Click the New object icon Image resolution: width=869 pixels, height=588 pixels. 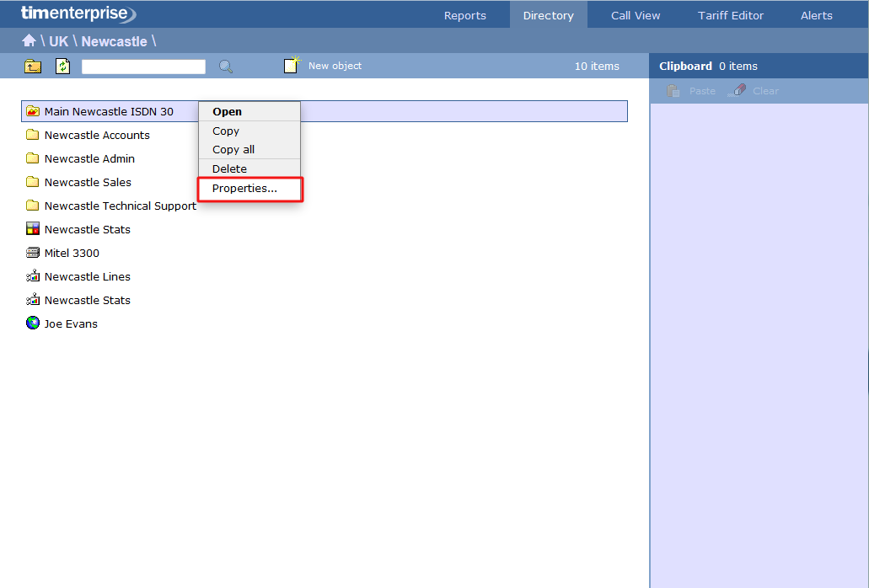pos(292,66)
